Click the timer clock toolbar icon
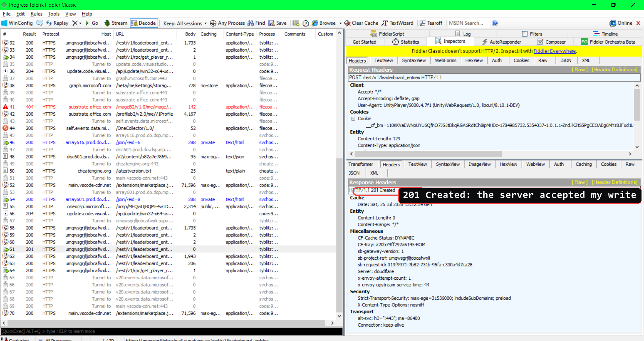 (x=306, y=23)
